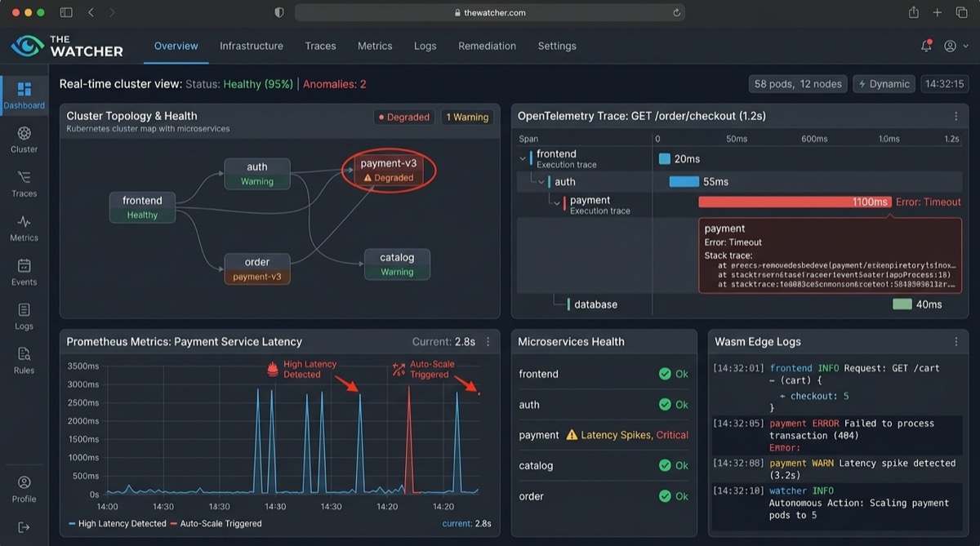Open Prometheus Metrics panel options menu
This screenshot has height=546, width=980.
(x=488, y=342)
